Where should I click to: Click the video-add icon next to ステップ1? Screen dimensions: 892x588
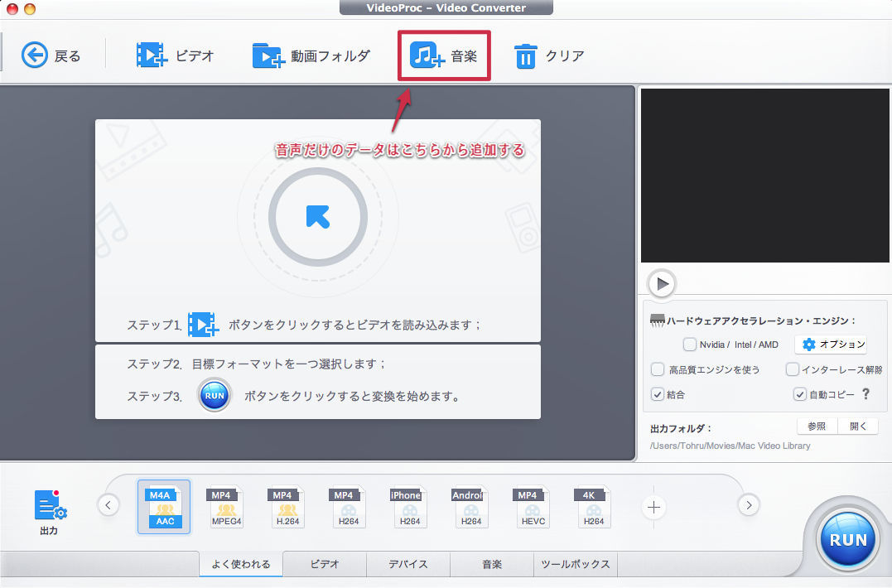pos(203,324)
